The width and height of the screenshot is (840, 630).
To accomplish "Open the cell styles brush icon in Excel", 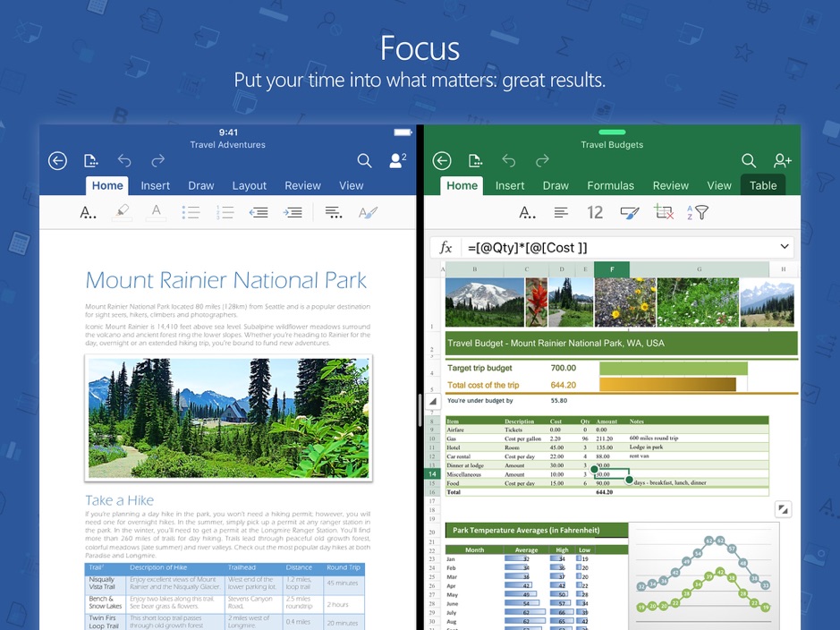I will point(630,213).
